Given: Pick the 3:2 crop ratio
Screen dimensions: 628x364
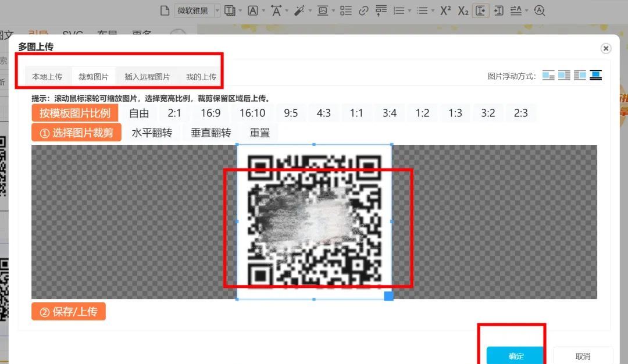Looking at the screenshot, I should point(488,113).
